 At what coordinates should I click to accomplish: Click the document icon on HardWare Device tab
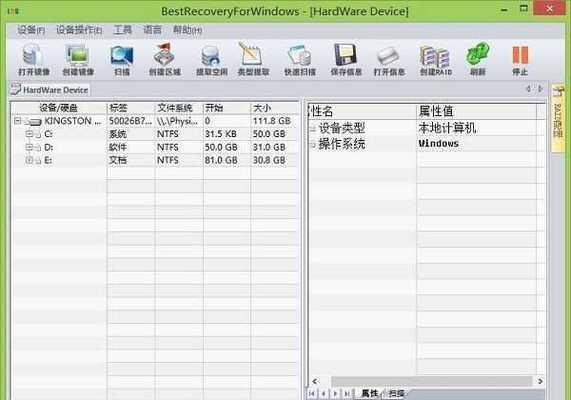[x=16, y=89]
